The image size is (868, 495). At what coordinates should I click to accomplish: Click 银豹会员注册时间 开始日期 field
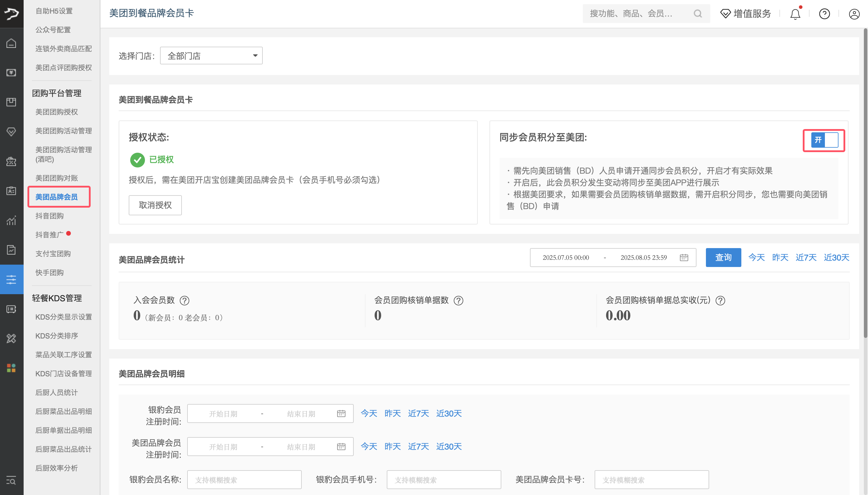click(223, 414)
